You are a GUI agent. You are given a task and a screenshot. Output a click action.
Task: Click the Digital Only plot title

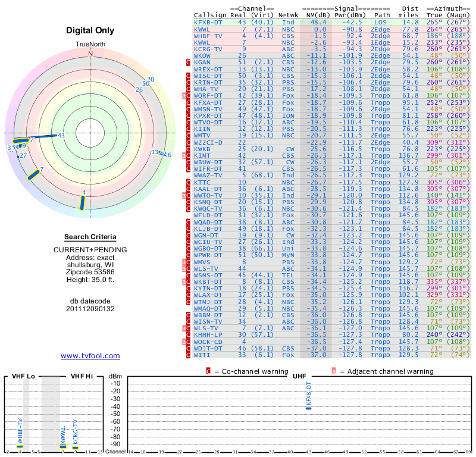(90, 30)
